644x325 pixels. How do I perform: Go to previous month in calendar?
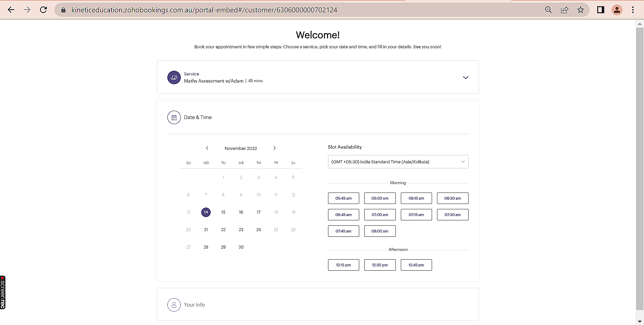[x=207, y=148]
